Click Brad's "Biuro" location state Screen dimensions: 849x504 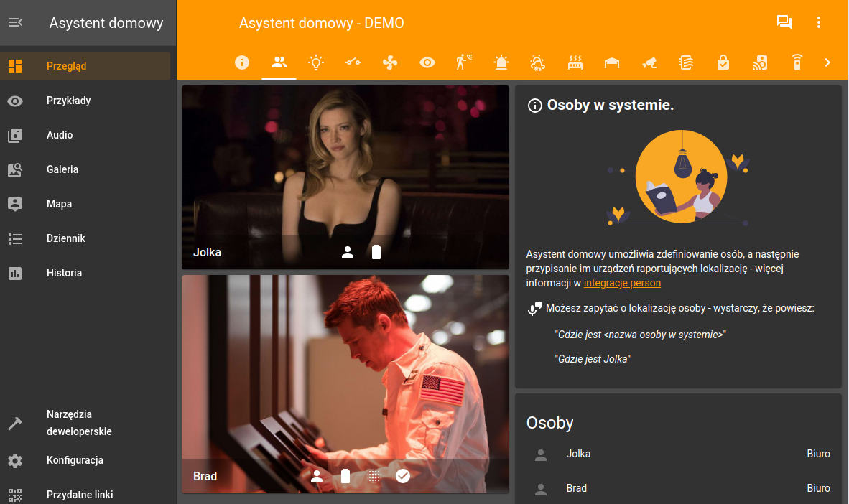click(x=818, y=488)
